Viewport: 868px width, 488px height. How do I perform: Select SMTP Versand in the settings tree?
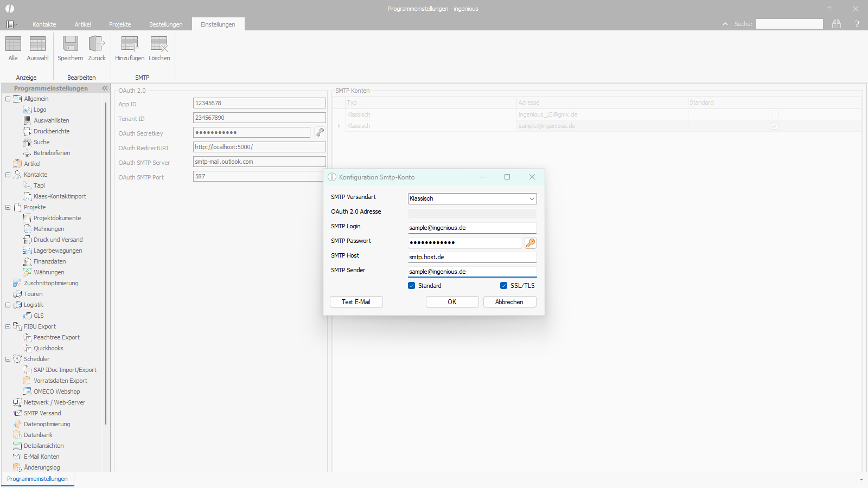pos(42,413)
